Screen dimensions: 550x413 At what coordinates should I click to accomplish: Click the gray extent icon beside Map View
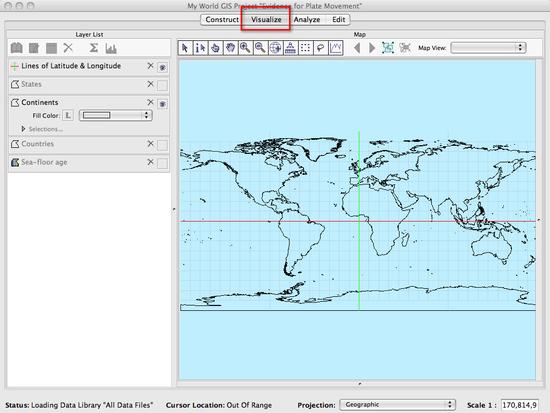click(x=404, y=48)
